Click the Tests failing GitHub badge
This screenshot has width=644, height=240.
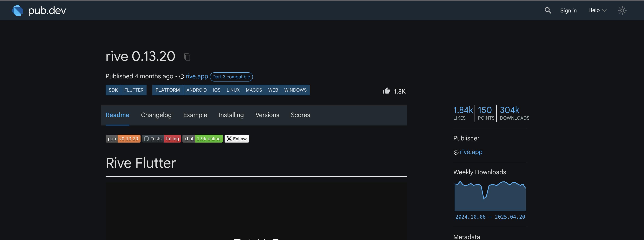(161, 138)
